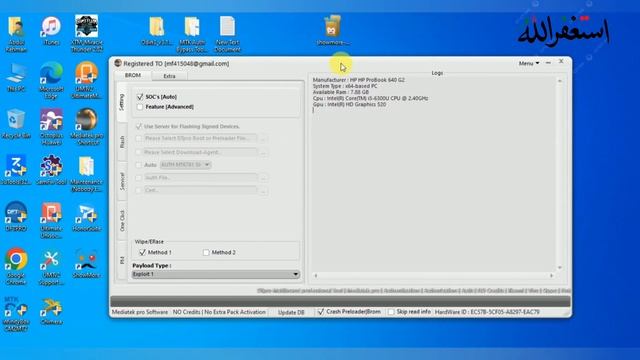Click the Logs vertical scrollbar up arrow
Screen dimensions: 640x360
pyautogui.click(x=560, y=81)
